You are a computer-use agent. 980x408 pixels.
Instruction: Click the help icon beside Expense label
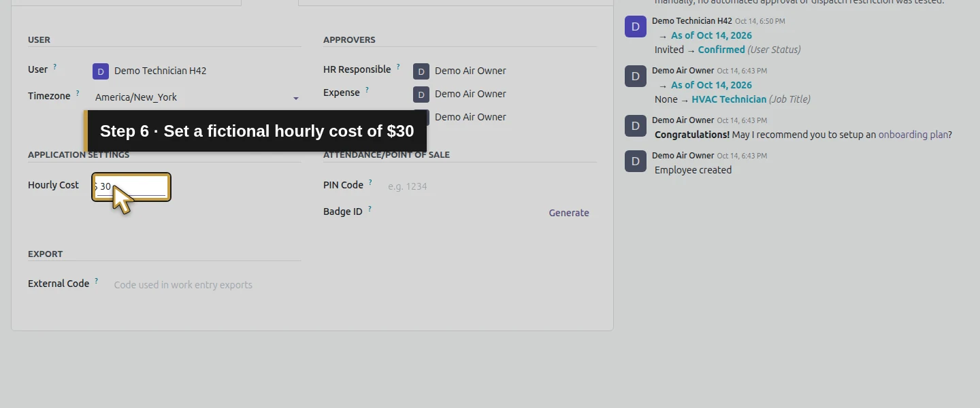click(x=367, y=90)
